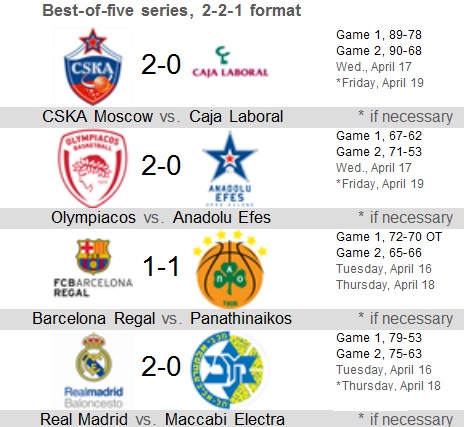Open the Panathinaikos shamrock basketball logo
This screenshot has width=464, height=427.
point(230,269)
